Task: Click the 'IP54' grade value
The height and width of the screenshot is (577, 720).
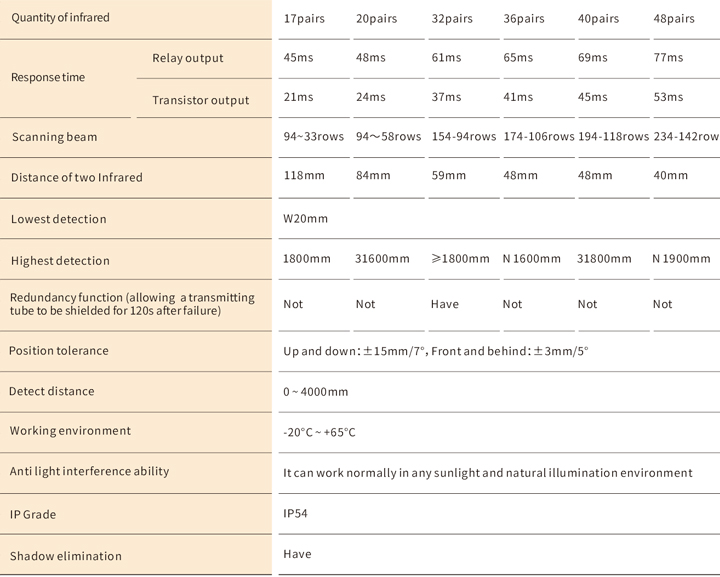Action: (295, 513)
